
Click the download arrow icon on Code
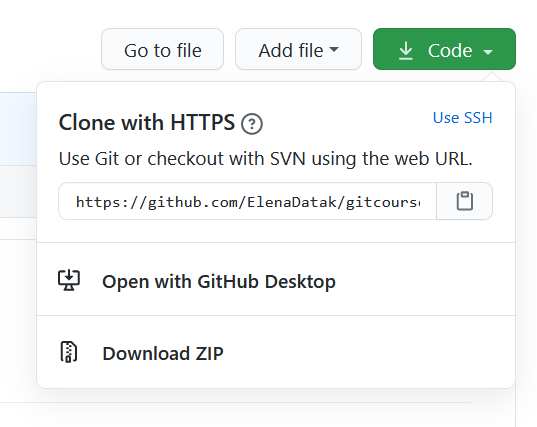coord(406,51)
